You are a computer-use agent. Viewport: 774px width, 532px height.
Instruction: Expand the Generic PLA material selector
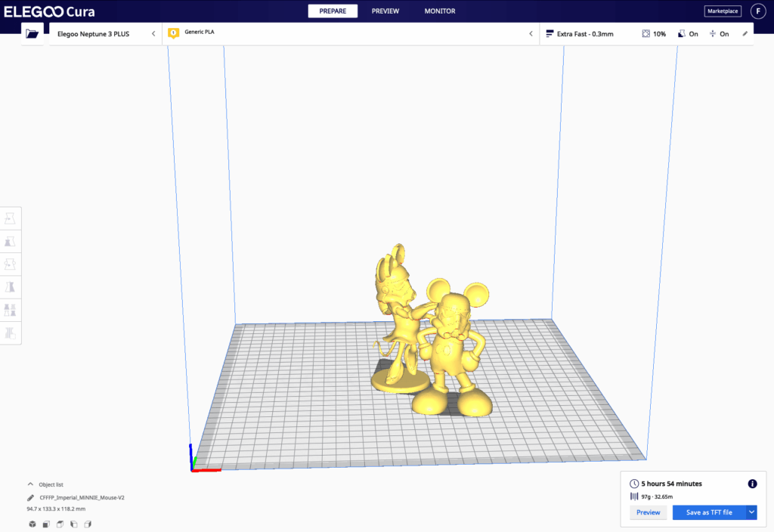(x=351, y=33)
